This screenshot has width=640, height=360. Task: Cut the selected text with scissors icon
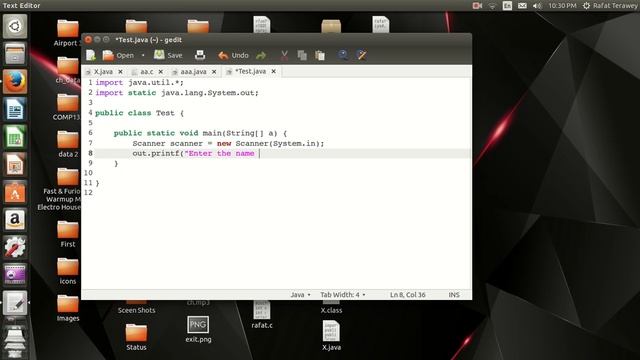(x=284, y=55)
